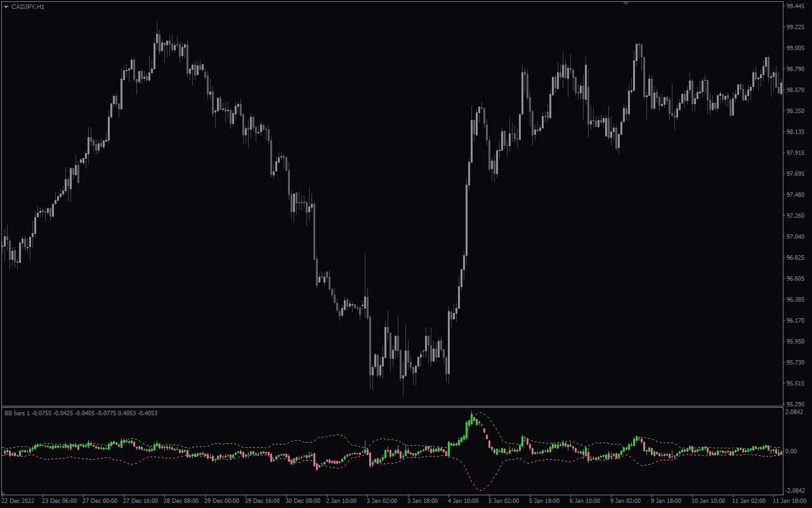The width and height of the screenshot is (812, 508).
Task: Click the 99.225 price label
Action: pos(795,27)
